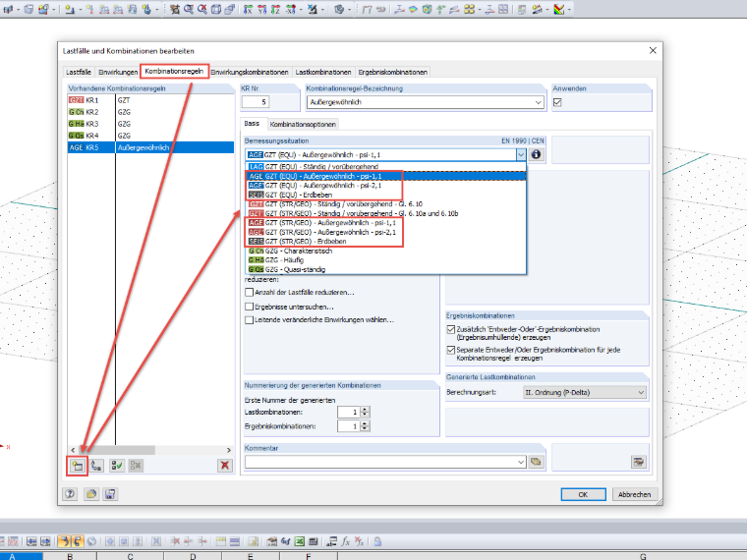This screenshot has height=560, width=747.
Task: Select rule KR1 GZT in list
Action: tap(150, 100)
